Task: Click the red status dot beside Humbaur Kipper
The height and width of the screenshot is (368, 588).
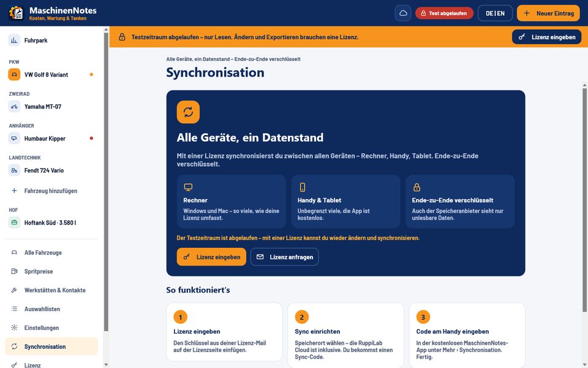Action: [91, 138]
